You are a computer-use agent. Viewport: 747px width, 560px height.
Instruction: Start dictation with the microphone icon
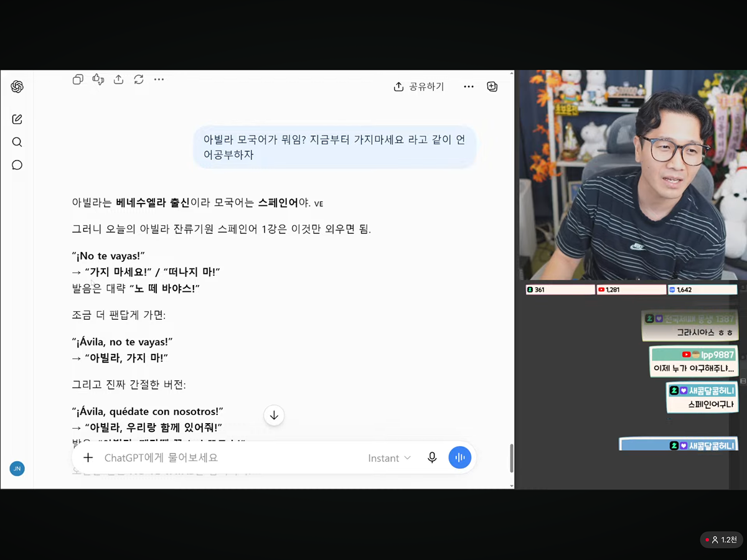[x=432, y=457]
